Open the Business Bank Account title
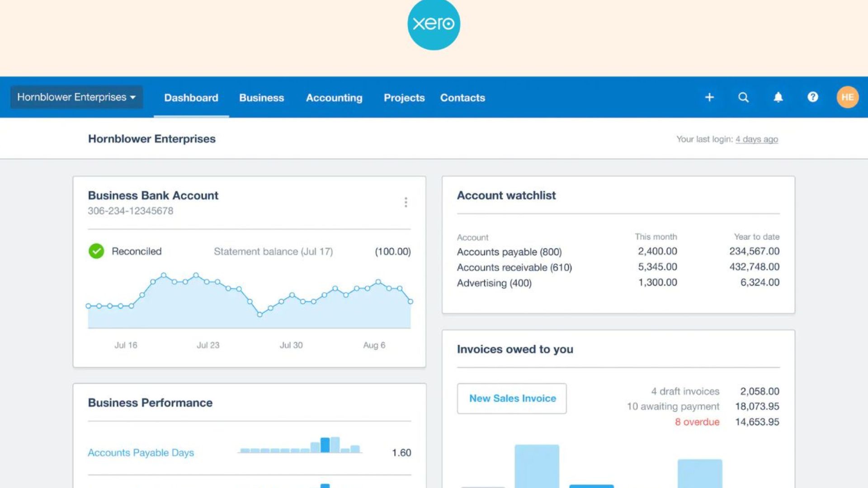 click(153, 195)
